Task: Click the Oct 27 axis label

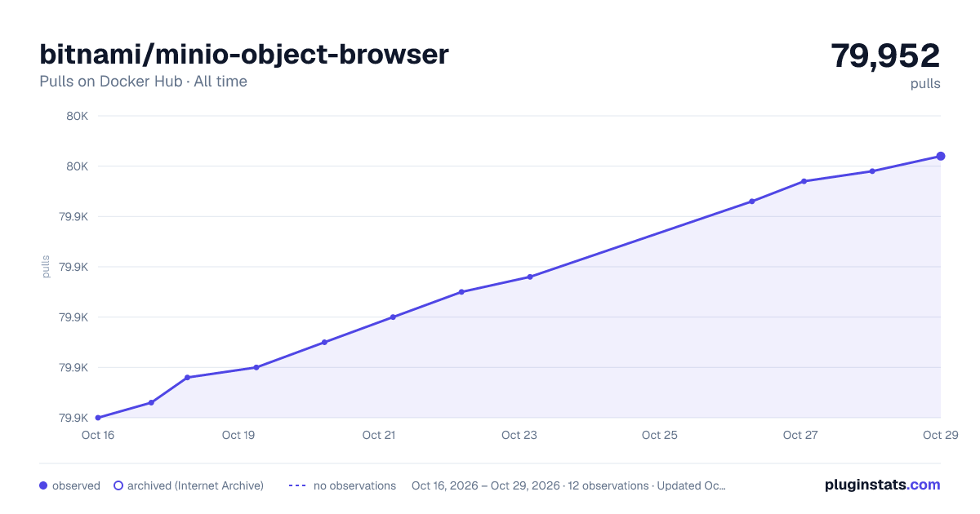Action: point(800,435)
